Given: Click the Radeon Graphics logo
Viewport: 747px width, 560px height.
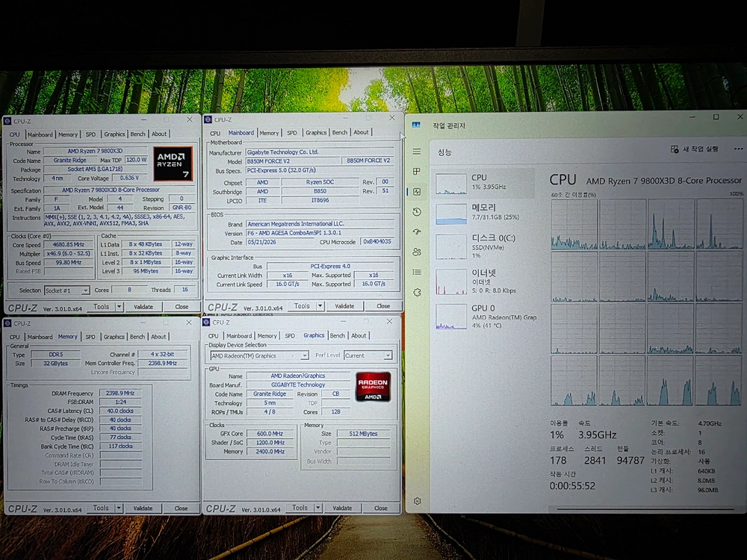Looking at the screenshot, I should point(373,387).
